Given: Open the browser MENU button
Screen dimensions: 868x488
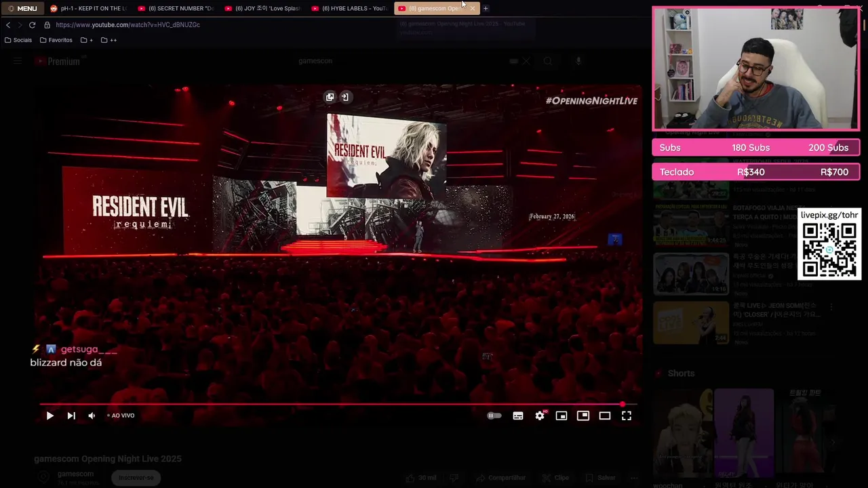Looking at the screenshot, I should click(x=22, y=8).
